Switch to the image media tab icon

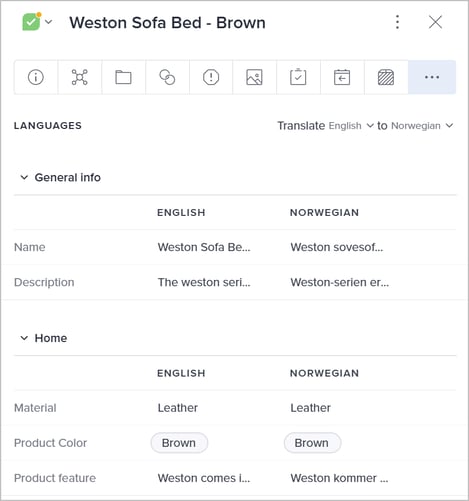pyautogui.click(x=254, y=77)
